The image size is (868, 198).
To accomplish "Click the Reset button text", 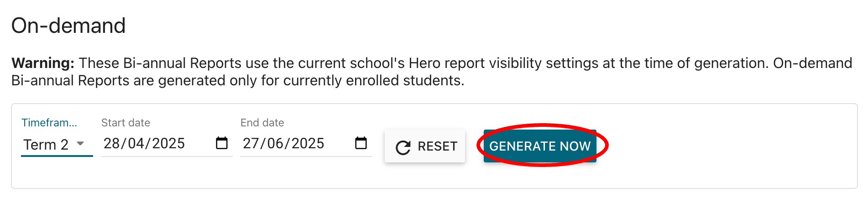I will coord(437,146).
